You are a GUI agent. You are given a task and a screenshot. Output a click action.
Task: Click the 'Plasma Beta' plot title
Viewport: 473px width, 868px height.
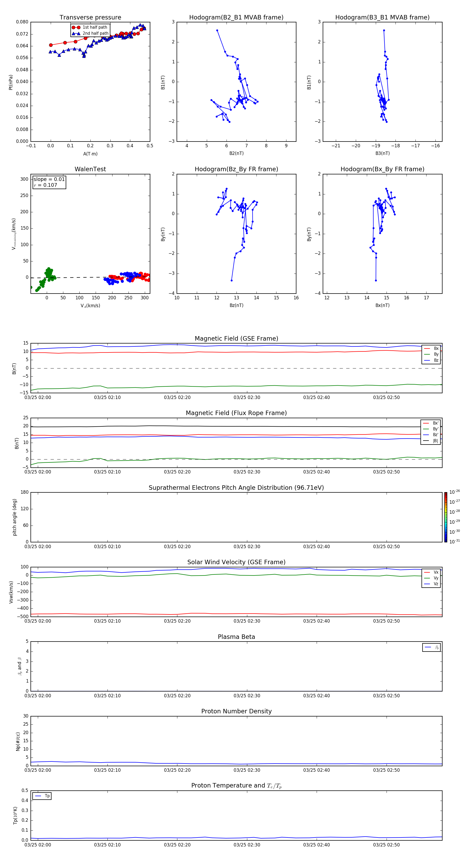(x=236, y=637)
